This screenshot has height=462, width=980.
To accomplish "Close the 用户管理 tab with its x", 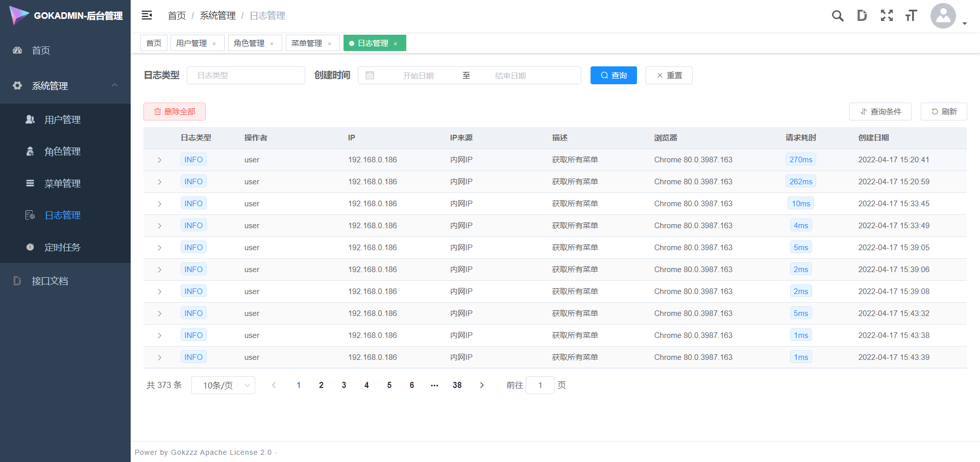I will click(214, 43).
